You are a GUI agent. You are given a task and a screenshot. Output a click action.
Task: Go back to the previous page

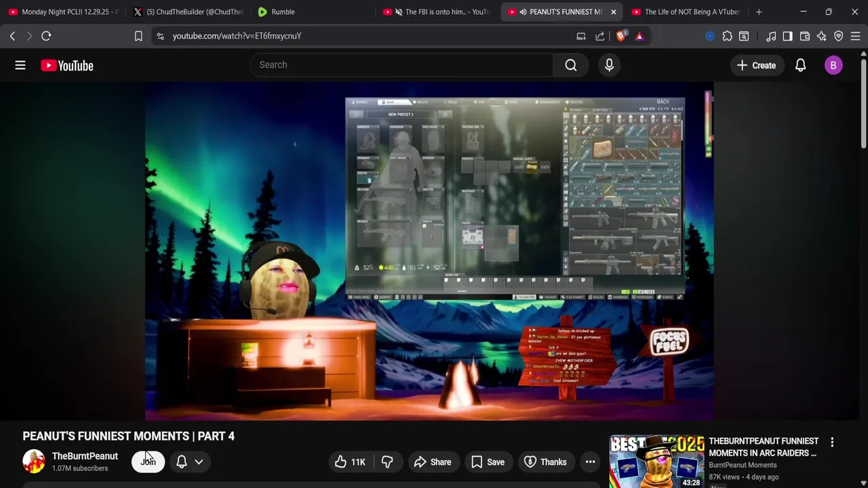pos(12,36)
